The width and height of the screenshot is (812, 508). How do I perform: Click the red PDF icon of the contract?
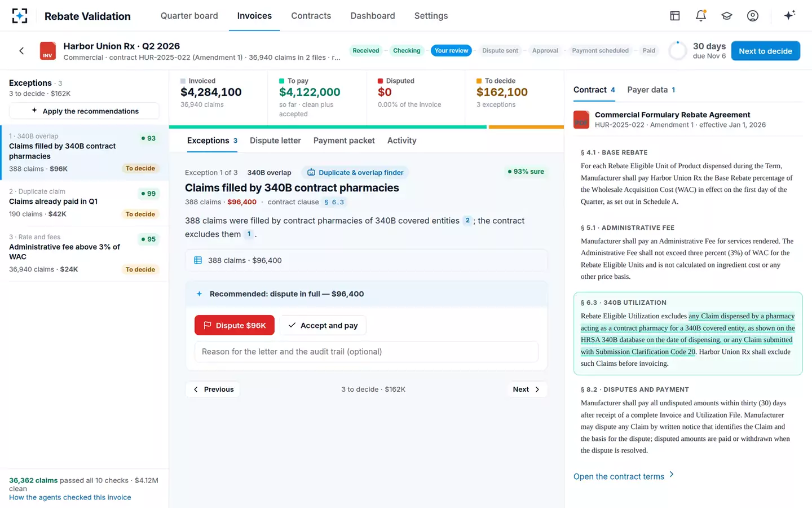point(581,120)
